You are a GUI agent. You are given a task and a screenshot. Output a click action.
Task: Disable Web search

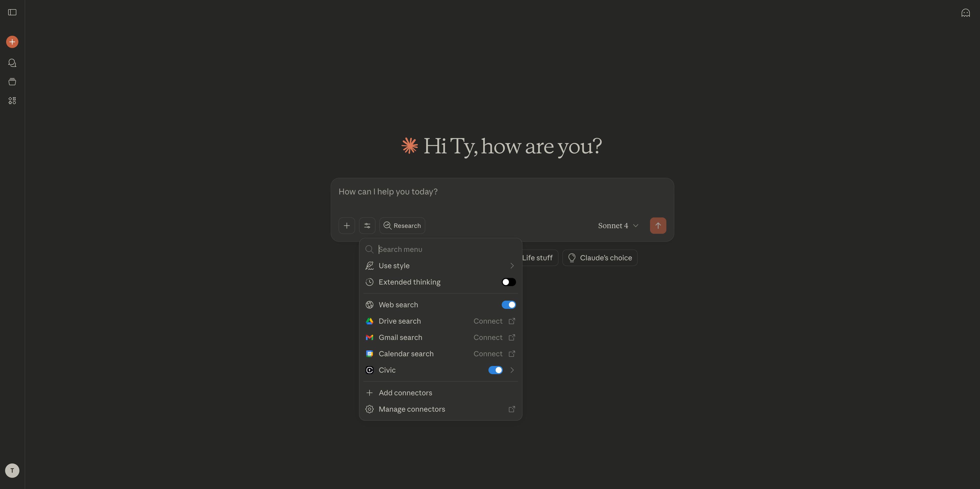tap(509, 304)
